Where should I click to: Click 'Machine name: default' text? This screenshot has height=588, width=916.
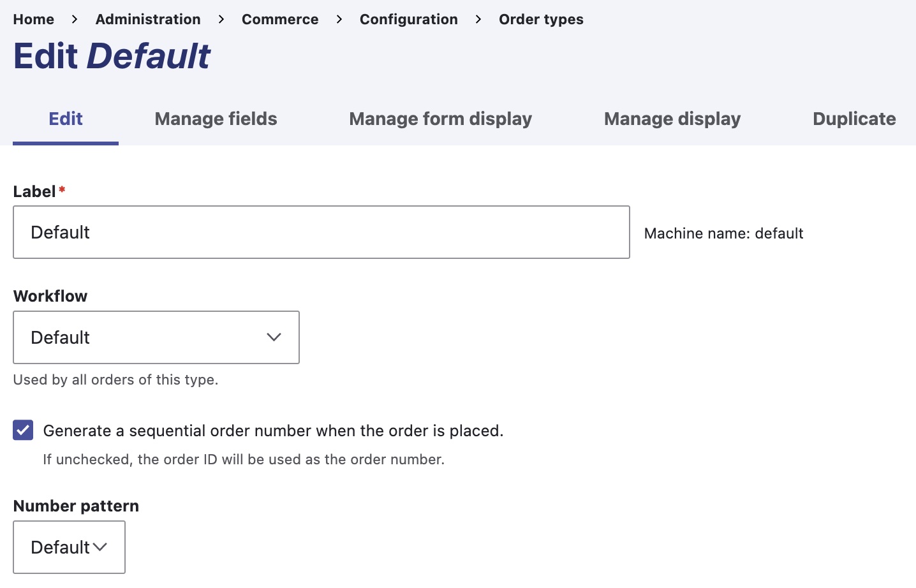click(723, 233)
